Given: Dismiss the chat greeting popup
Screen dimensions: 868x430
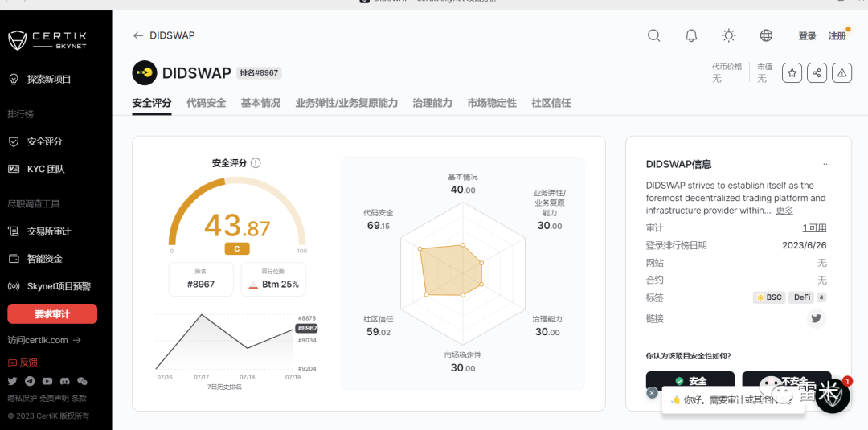Looking at the screenshot, I should click(652, 392).
